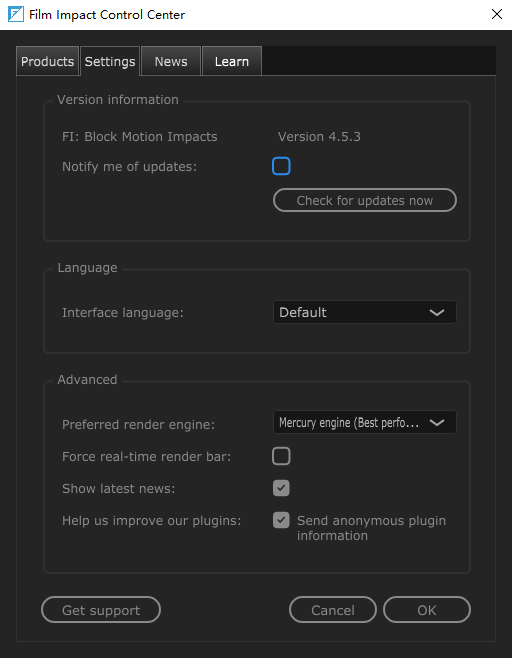The width and height of the screenshot is (512, 658).
Task: Toggle Force real-time render bar checkbox
Action: 281,456
